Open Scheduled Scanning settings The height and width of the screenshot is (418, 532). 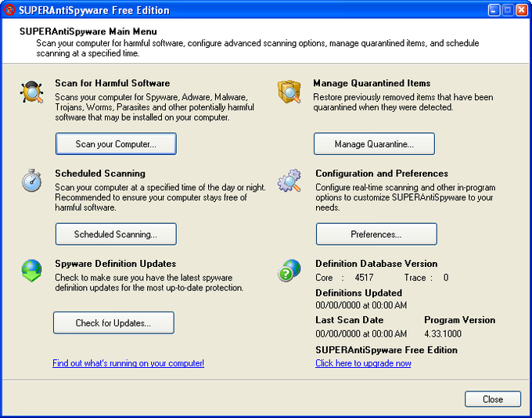click(116, 234)
